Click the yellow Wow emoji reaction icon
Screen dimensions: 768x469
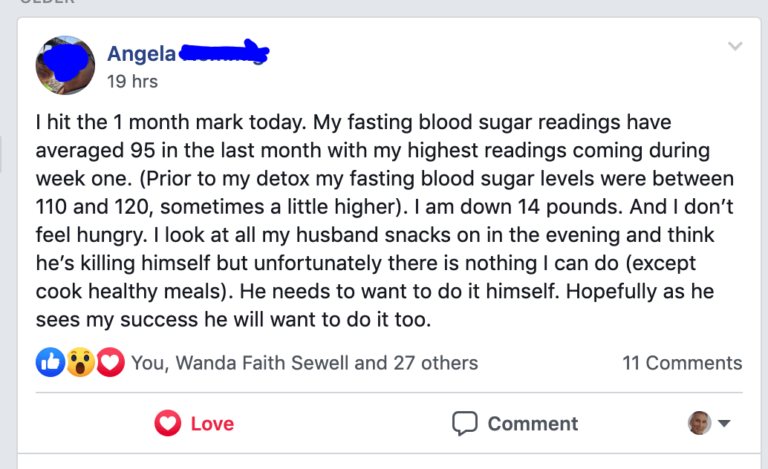pos(81,363)
